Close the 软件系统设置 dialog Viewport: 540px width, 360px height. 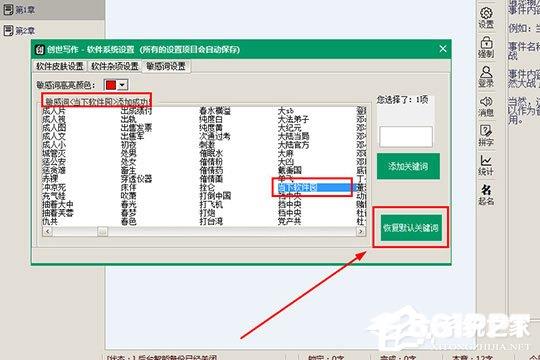(x=443, y=49)
